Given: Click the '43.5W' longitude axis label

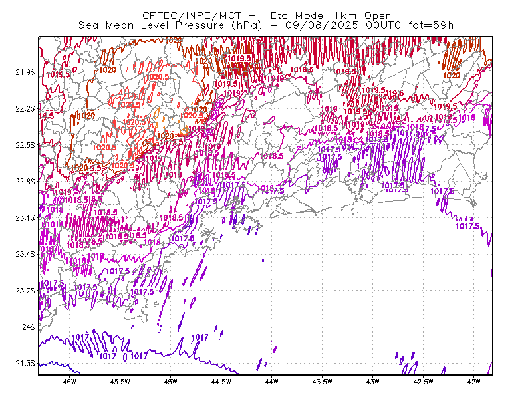Looking at the screenshot, I should (x=323, y=382).
